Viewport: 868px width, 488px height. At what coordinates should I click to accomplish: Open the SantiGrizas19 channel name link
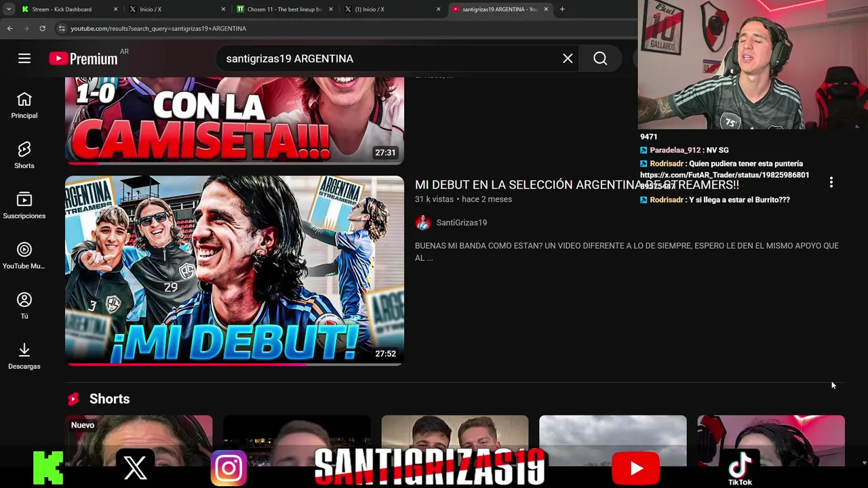coord(462,222)
